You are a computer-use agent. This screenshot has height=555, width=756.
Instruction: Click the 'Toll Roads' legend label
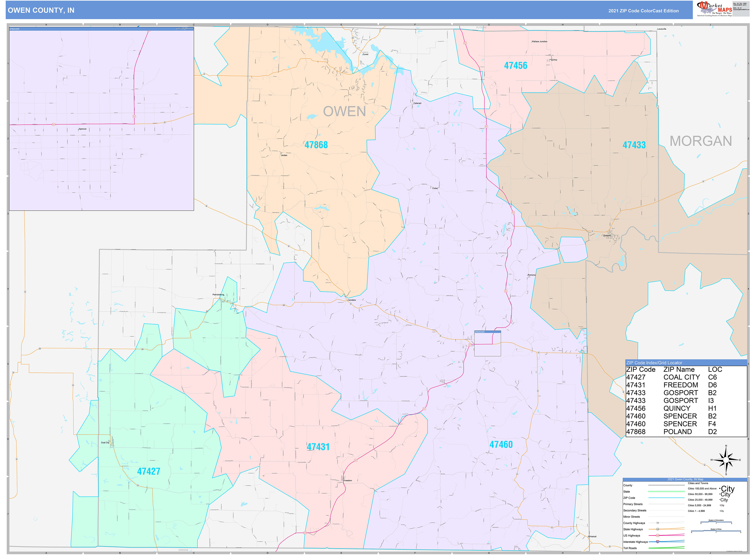[630, 548]
